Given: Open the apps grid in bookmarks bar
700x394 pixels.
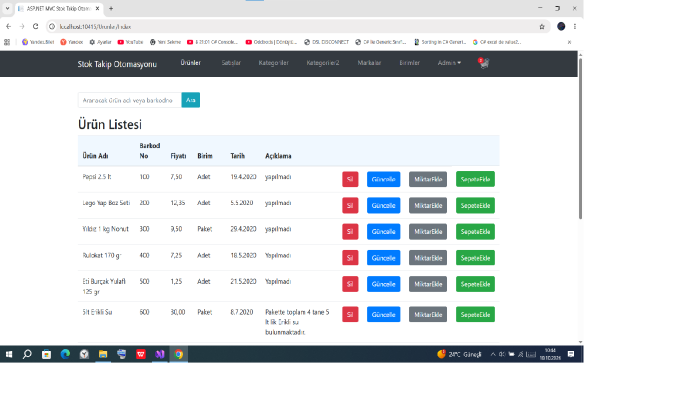Looking at the screenshot, I should pos(7,42).
